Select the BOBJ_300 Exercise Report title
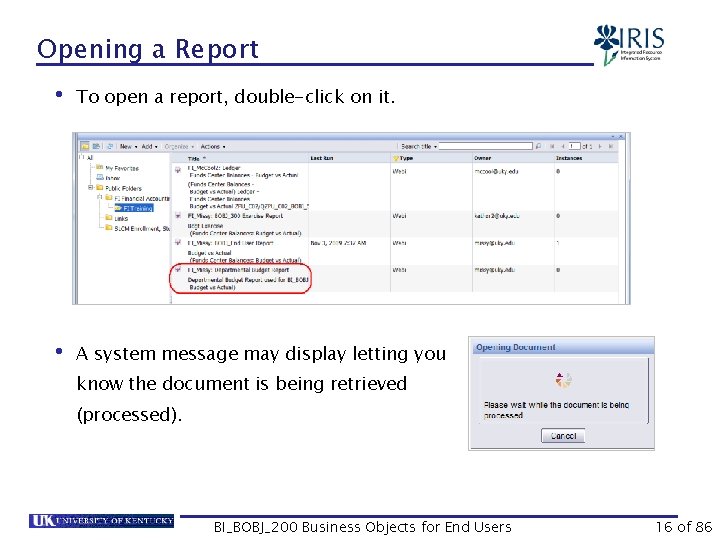This screenshot has width=720, height=540. (x=235, y=216)
